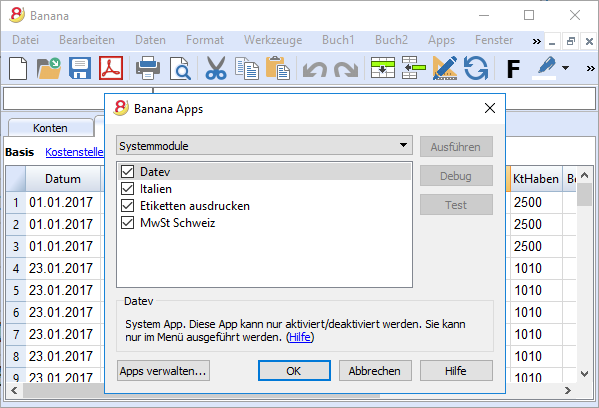Viewport: 599px width, 408px height.
Task: Click the row arrow icon next to insert row
Action: point(414,68)
